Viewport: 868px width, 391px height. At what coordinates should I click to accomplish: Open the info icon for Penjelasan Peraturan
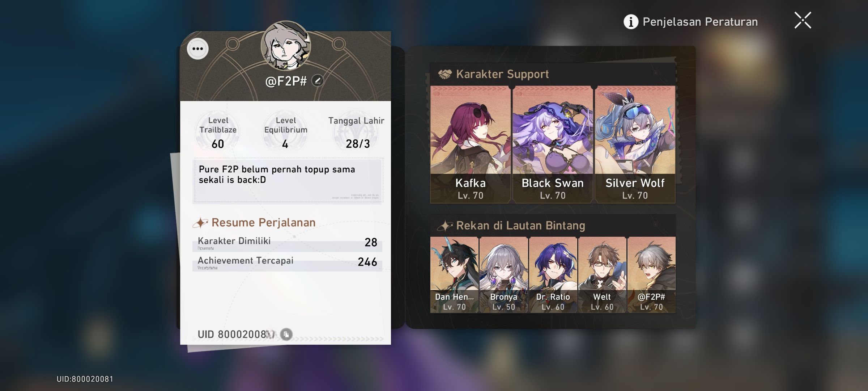pyautogui.click(x=631, y=22)
